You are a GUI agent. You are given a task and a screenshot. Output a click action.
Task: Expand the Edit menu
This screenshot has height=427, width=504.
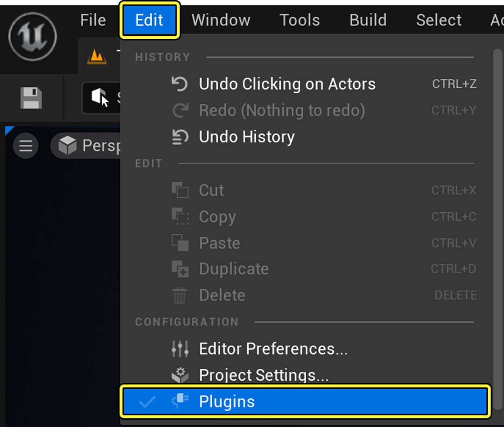149,20
